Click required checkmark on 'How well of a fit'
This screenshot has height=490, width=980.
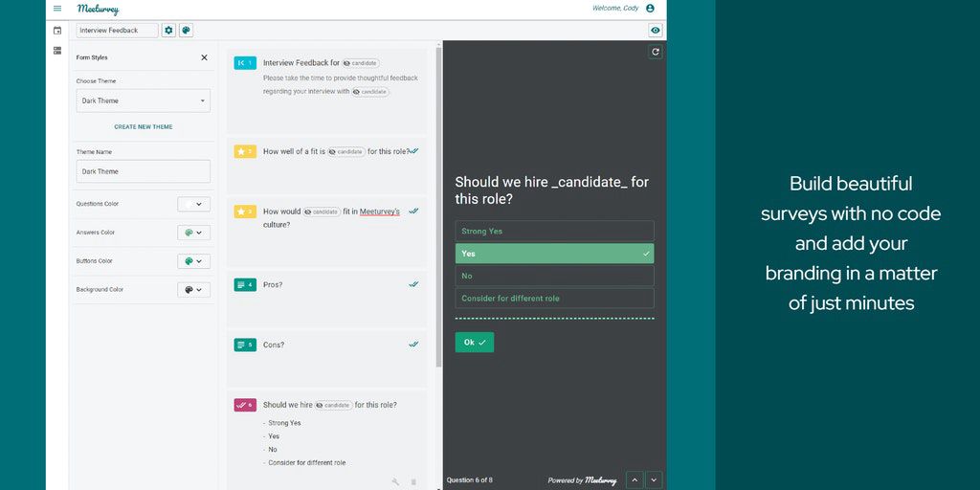pyautogui.click(x=413, y=150)
